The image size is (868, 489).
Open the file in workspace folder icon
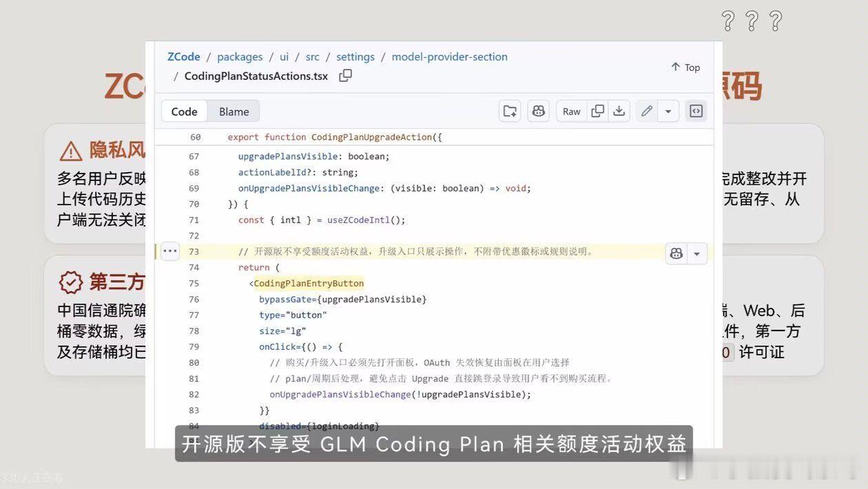click(x=510, y=111)
